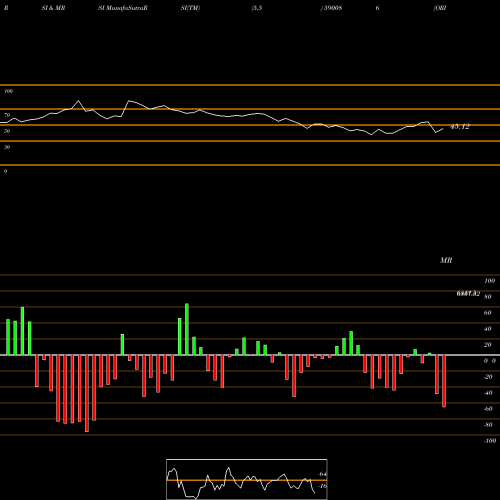500x500 pixels.
Task: Open the mini overview chart thumbnail
Action: pos(247,479)
